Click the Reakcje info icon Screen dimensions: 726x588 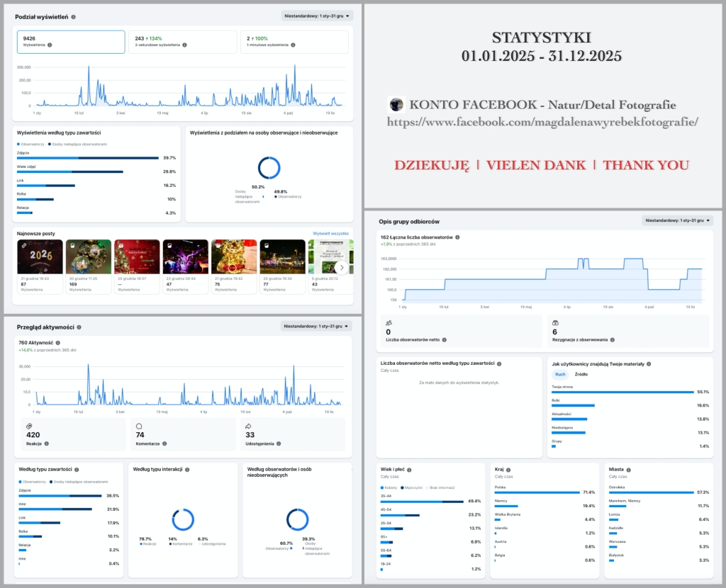[47, 443]
